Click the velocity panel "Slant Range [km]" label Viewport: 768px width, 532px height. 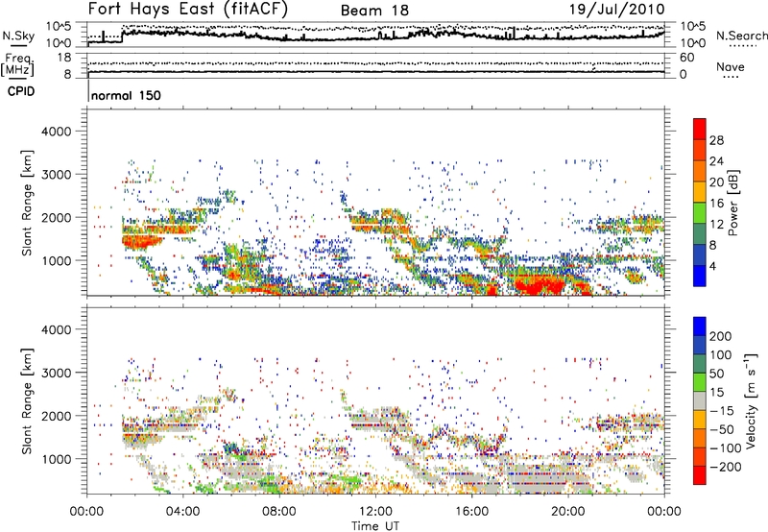[x=27, y=400]
